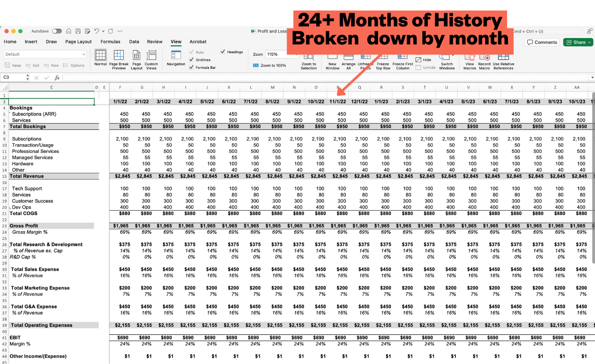This screenshot has width=595, height=364.
Task: Switch to the Draw tab
Action: click(x=51, y=42)
